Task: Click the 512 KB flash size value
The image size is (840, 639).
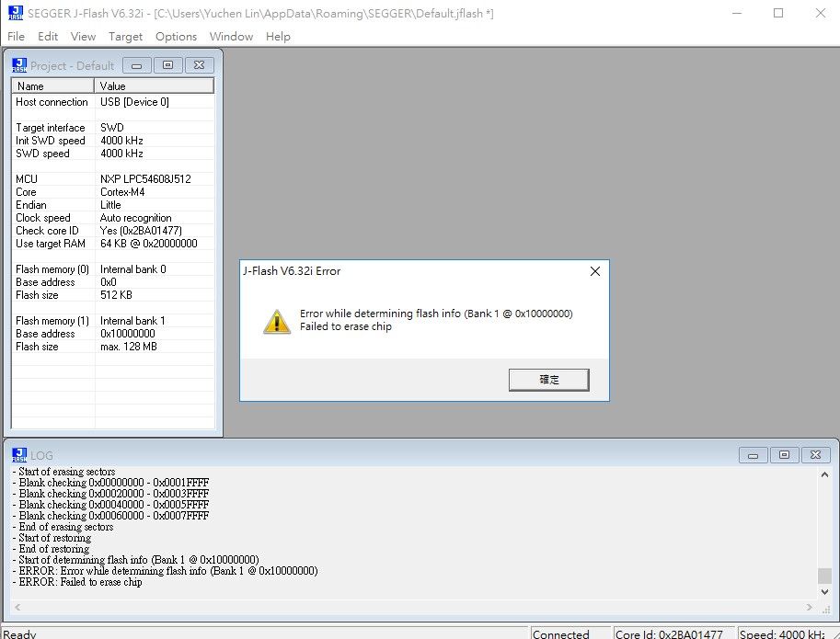Action: point(116,294)
